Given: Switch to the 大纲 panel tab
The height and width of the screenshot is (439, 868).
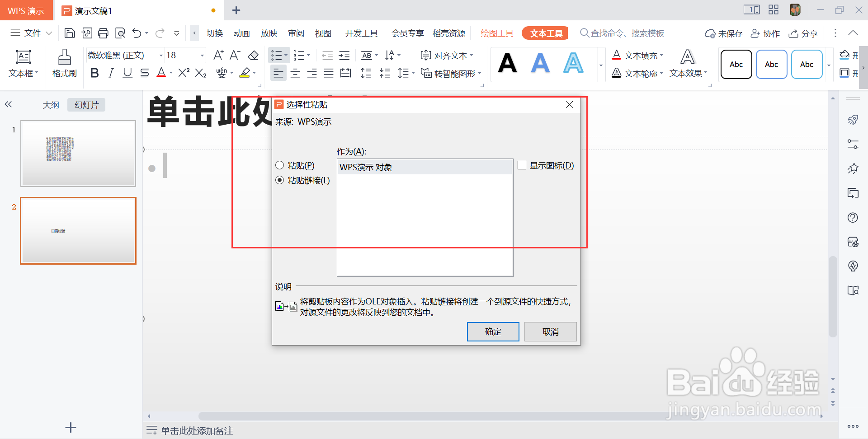Looking at the screenshot, I should tap(51, 105).
